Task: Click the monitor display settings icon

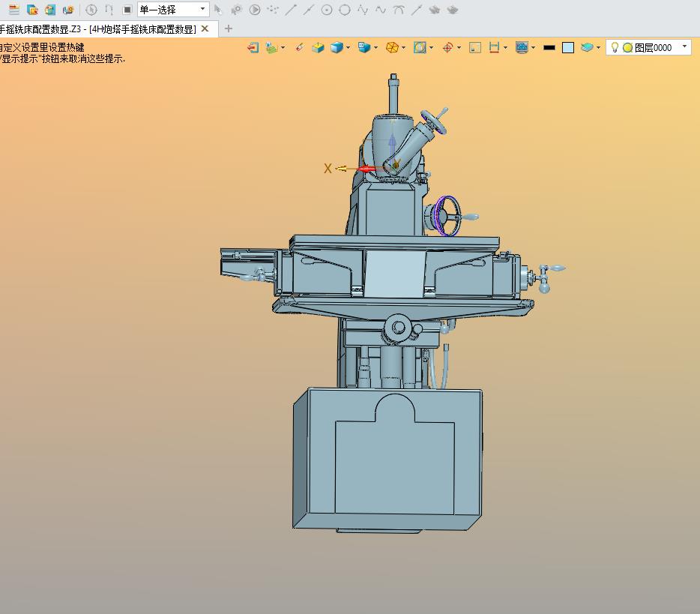Action: coord(522,47)
